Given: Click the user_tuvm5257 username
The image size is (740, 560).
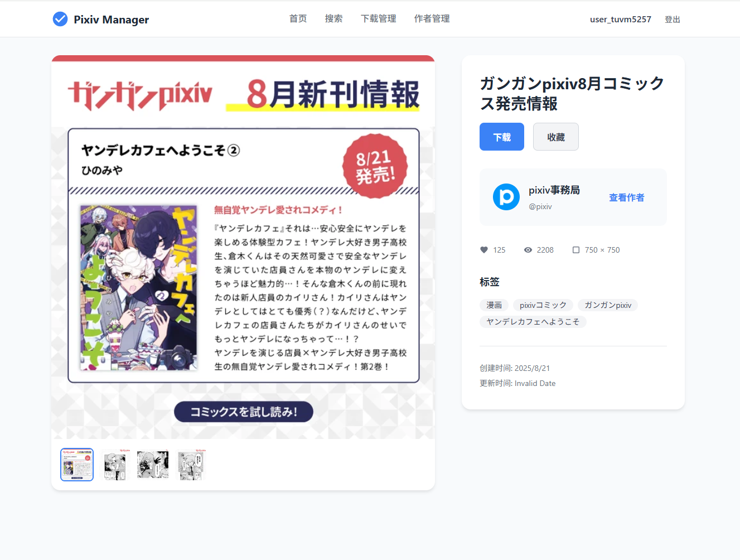Looking at the screenshot, I should [621, 19].
